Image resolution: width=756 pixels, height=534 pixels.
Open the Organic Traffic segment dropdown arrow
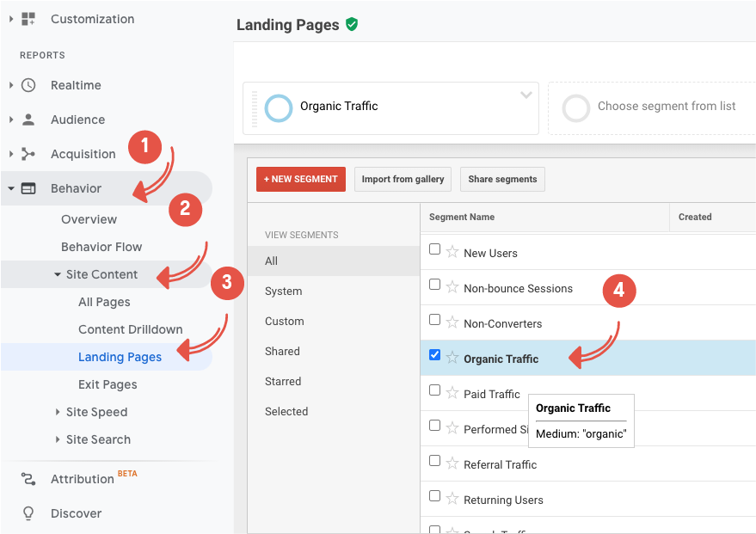pyautogui.click(x=526, y=95)
